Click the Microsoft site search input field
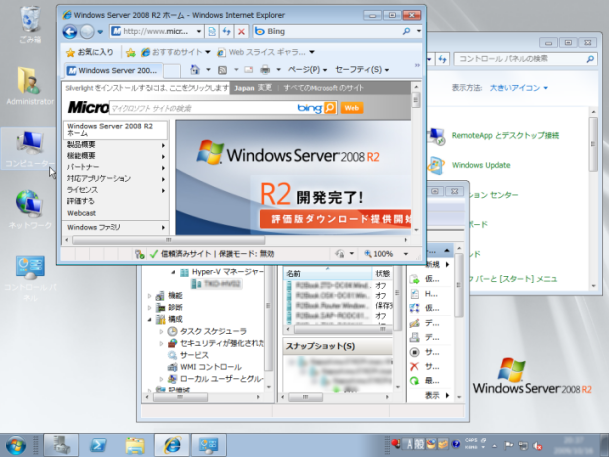609x457 pixels. click(204, 108)
